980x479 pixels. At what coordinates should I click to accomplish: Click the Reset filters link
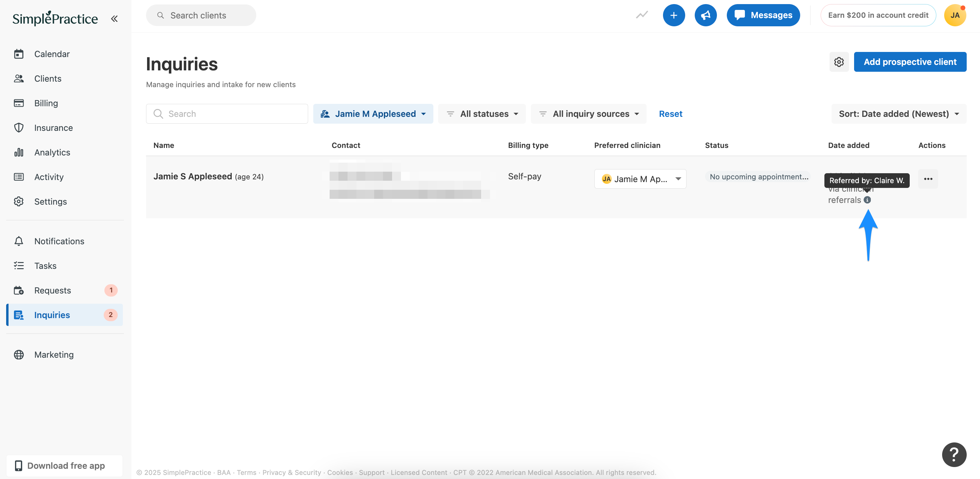pos(670,114)
